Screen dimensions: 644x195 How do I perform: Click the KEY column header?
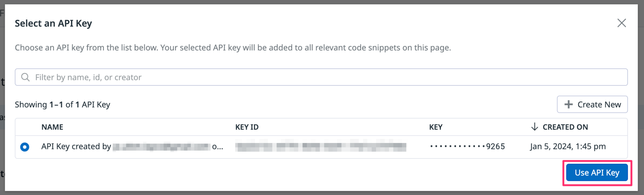(x=436, y=127)
